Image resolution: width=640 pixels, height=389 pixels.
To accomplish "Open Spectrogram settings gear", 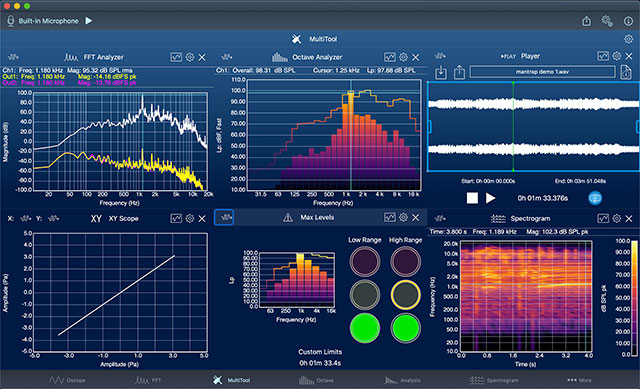I will 617,218.
